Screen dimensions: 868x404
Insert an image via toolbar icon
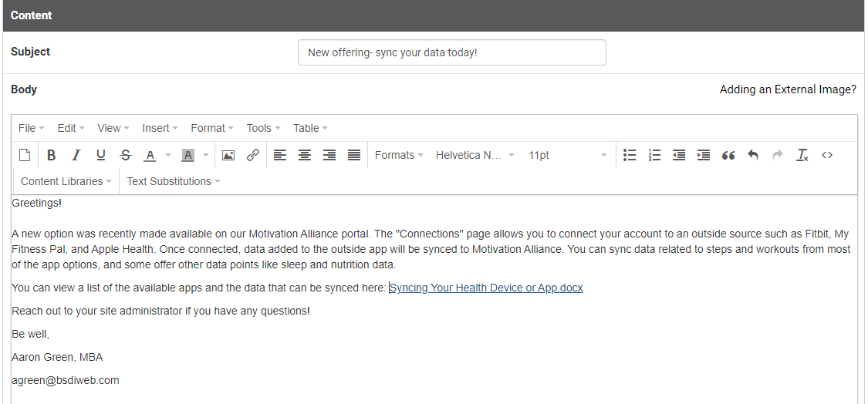[x=228, y=155]
